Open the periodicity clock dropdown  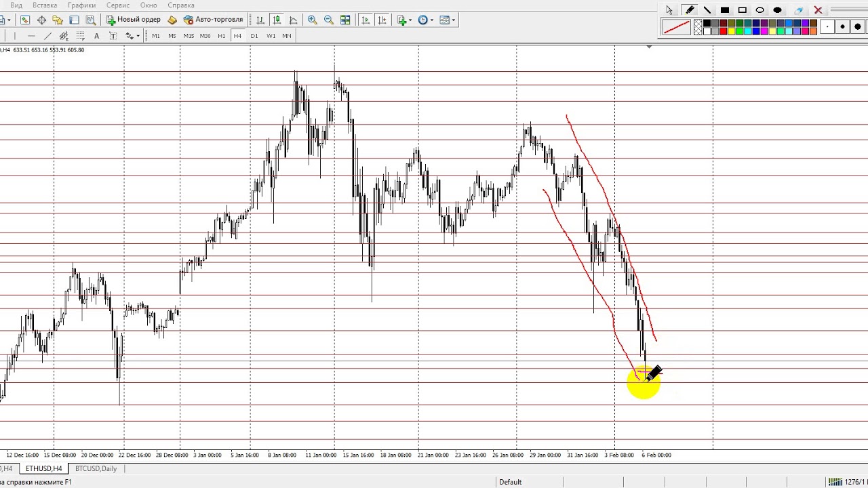click(x=426, y=20)
